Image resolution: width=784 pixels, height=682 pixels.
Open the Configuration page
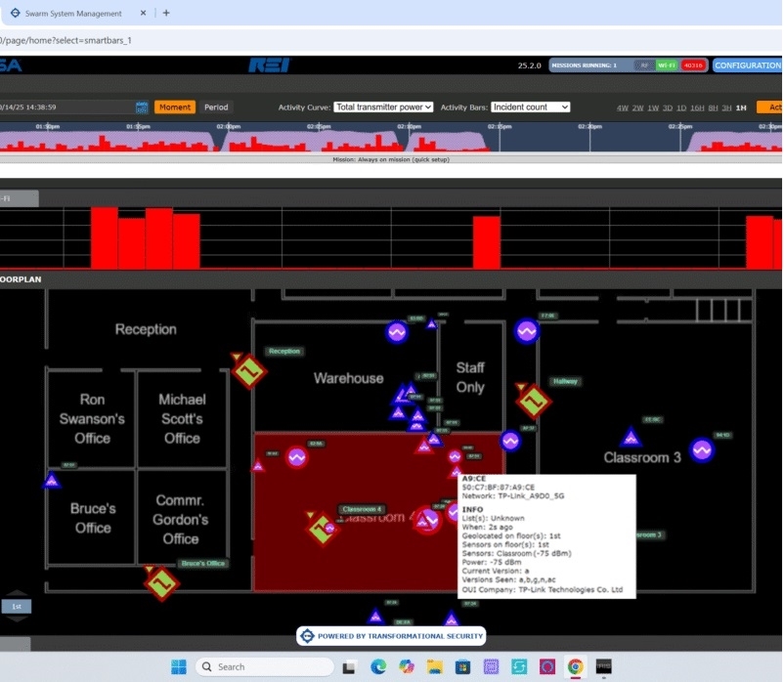point(747,65)
